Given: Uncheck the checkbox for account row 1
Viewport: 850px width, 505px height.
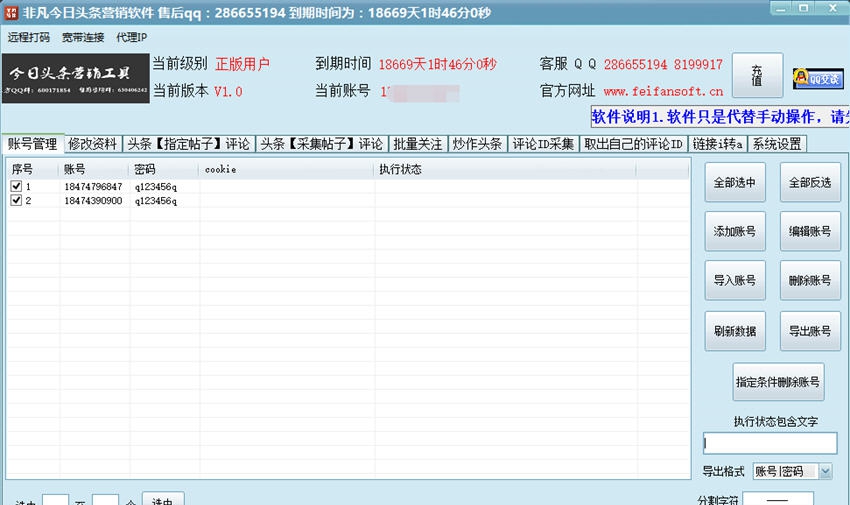Looking at the screenshot, I should point(16,186).
